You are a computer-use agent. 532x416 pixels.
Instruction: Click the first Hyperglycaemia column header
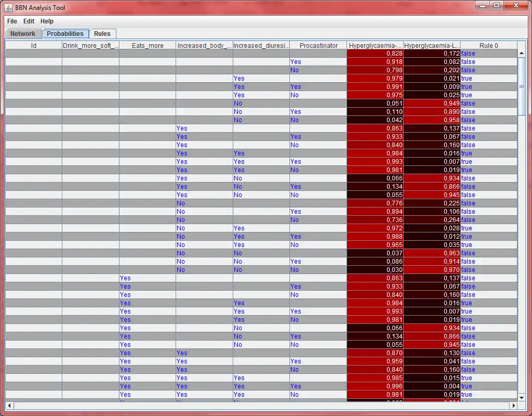coord(375,46)
